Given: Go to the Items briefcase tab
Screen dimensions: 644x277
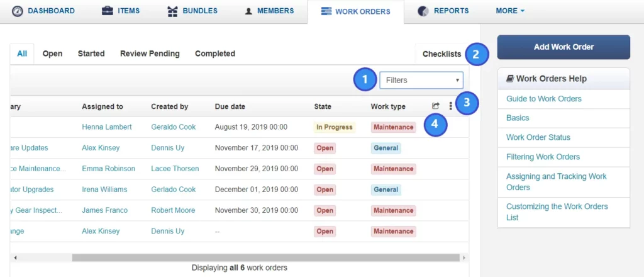Looking at the screenshot, I should click(x=121, y=11).
